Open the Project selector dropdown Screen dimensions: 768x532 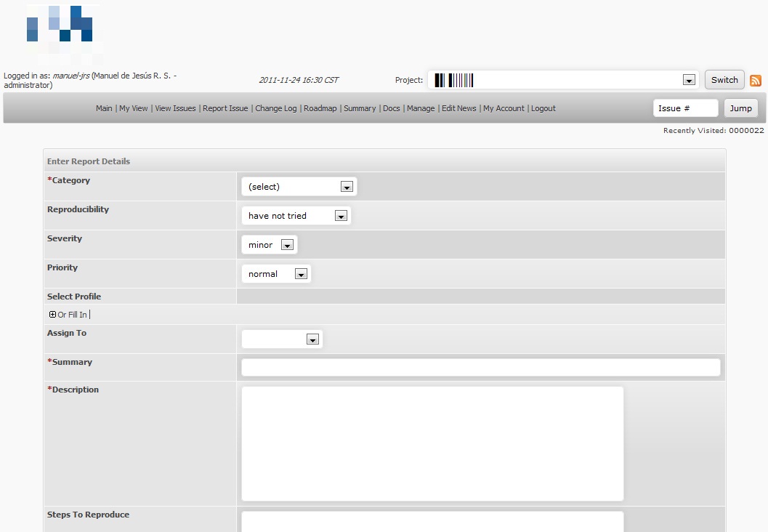(564, 80)
